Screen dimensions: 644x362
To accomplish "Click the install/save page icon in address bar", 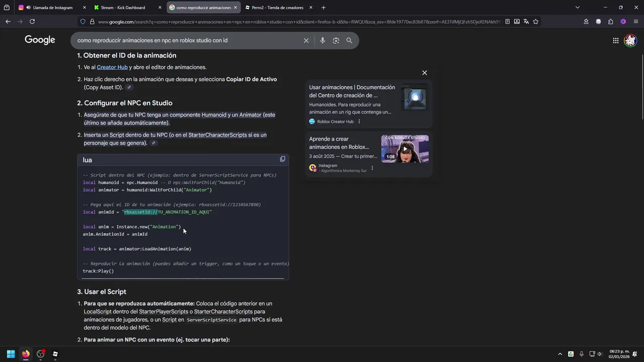I will tap(517, 22).
